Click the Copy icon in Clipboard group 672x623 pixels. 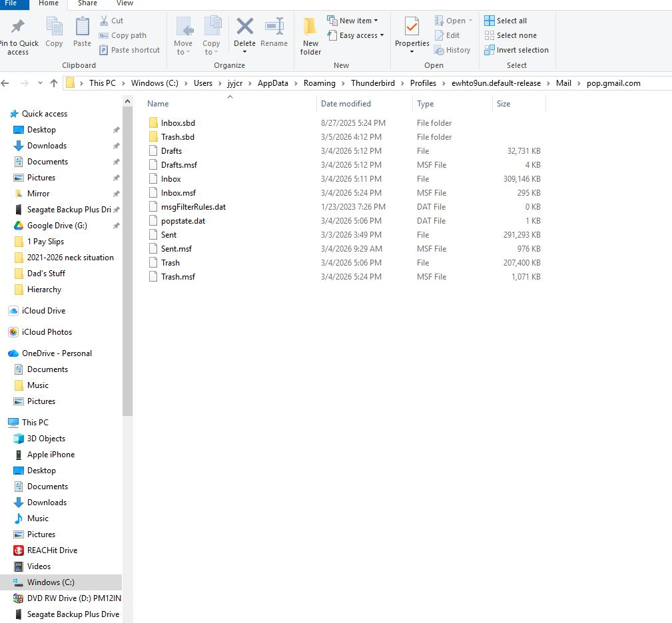point(54,27)
